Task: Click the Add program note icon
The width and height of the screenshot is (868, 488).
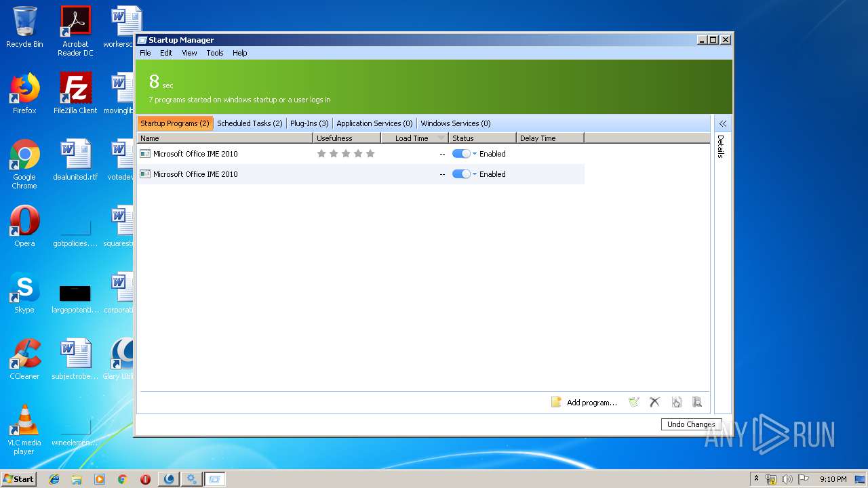Action: click(x=556, y=402)
